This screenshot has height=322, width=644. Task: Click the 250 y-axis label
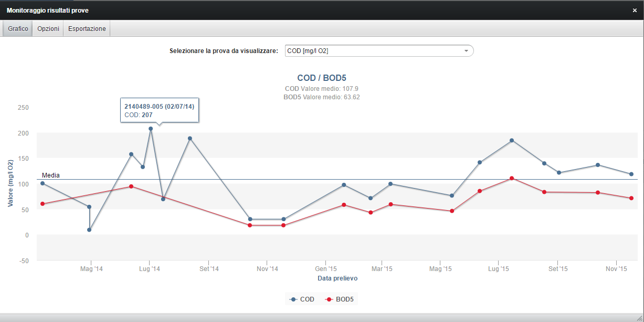(x=23, y=107)
